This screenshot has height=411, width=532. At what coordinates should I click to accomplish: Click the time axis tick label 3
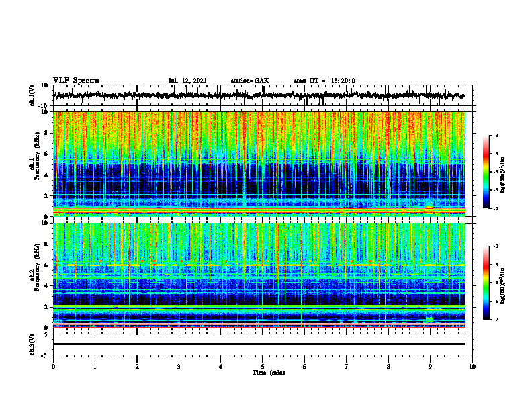pyautogui.click(x=179, y=367)
